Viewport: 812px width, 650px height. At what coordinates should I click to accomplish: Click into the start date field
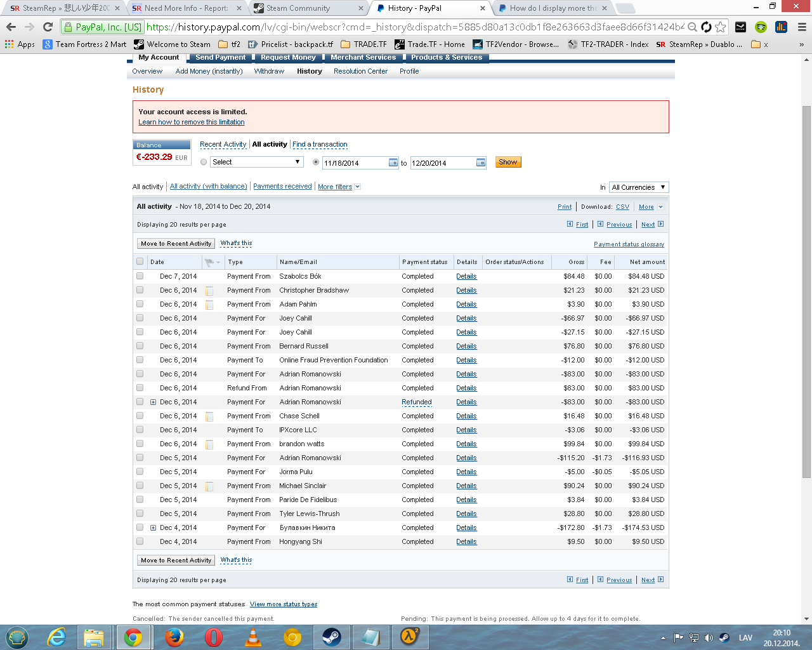click(x=354, y=163)
